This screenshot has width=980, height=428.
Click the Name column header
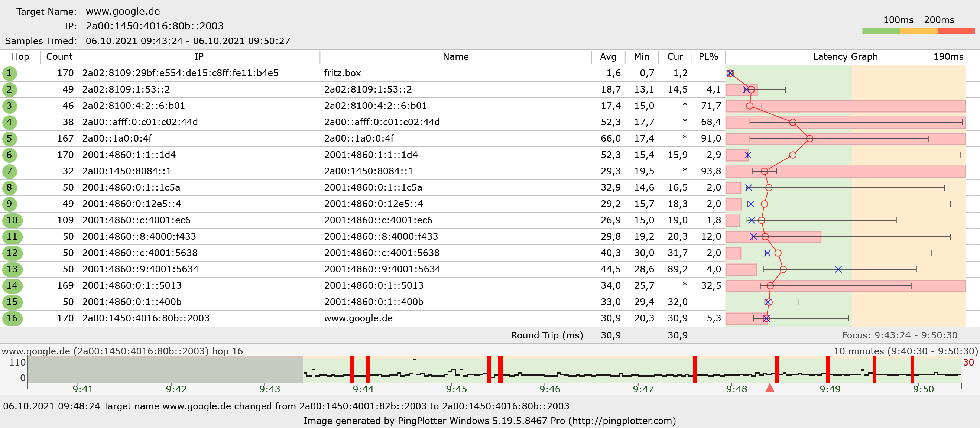[x=455, y=57]
